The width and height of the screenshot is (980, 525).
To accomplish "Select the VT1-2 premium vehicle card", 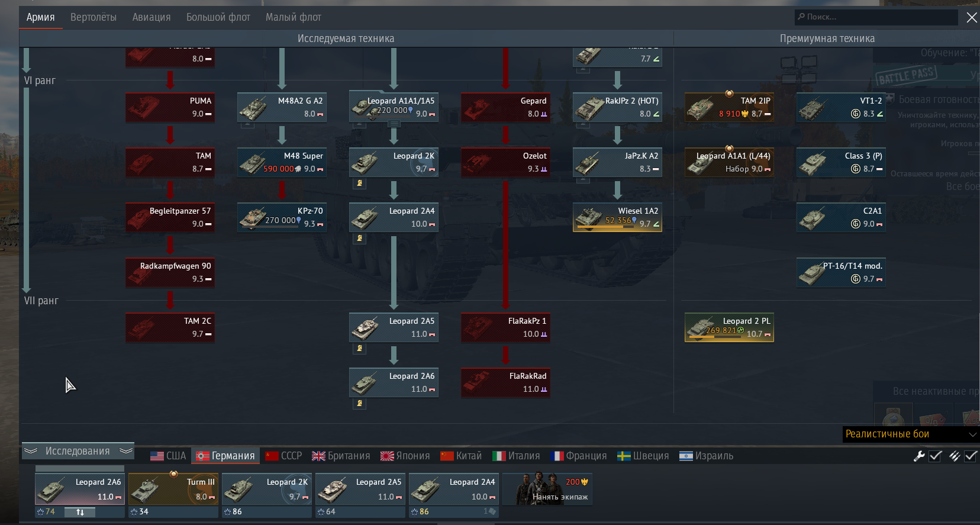I will coord(841,107).
